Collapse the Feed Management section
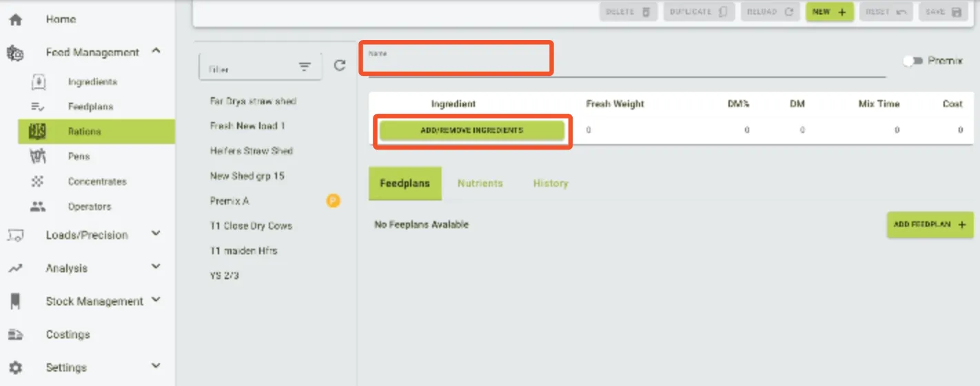This screenshot has width=980, height=386. coord(156,51)
